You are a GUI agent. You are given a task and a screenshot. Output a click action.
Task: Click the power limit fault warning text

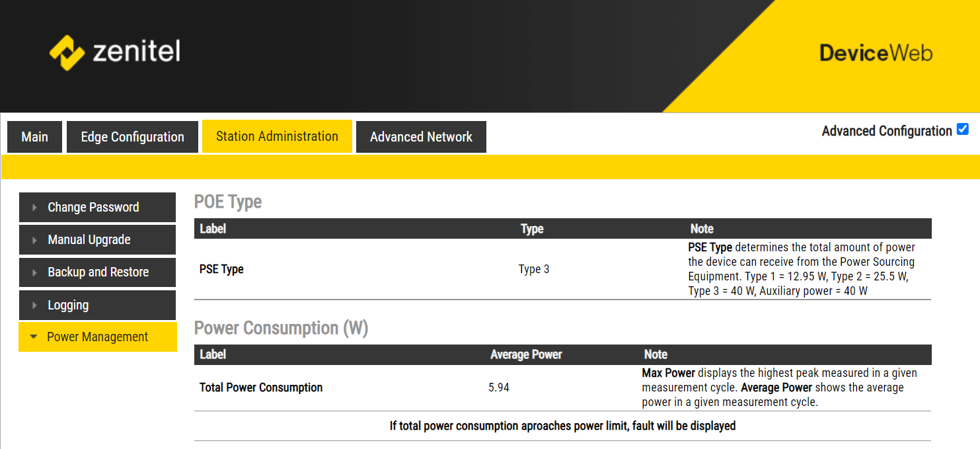click(x=562, y=426)
